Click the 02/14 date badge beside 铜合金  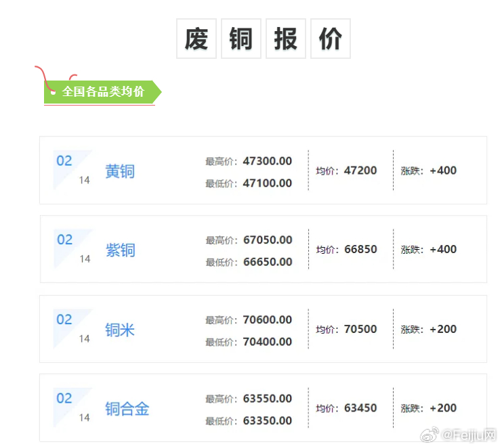(73, 407)
